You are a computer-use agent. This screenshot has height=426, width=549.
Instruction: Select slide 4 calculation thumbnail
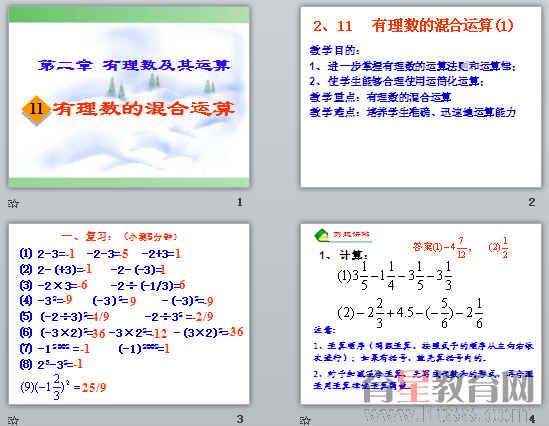(421, 314)
